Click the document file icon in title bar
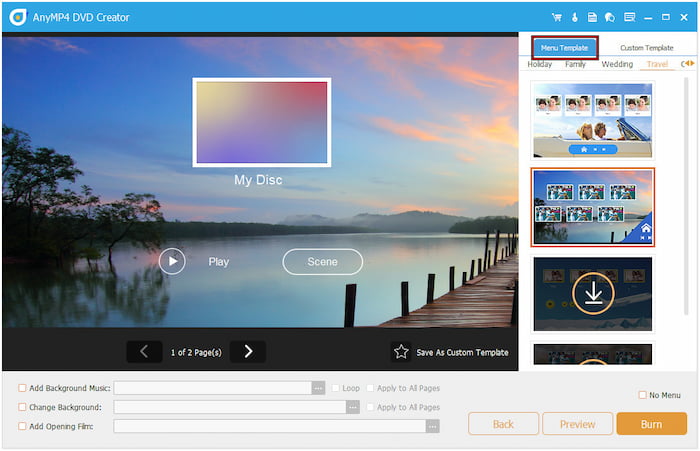The width and height of the screenshot is (700, 451). pos(593,17)
